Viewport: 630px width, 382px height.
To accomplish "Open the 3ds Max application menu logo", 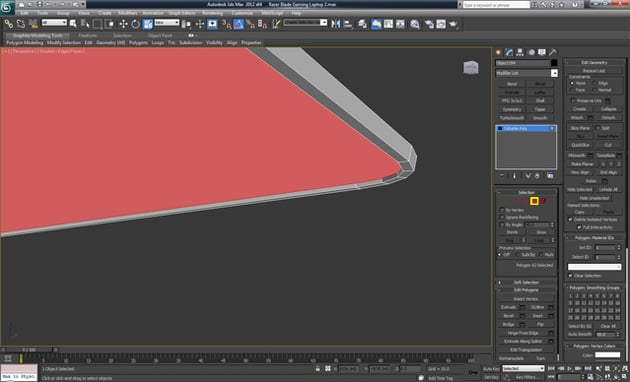I will (x=7, y=7).
